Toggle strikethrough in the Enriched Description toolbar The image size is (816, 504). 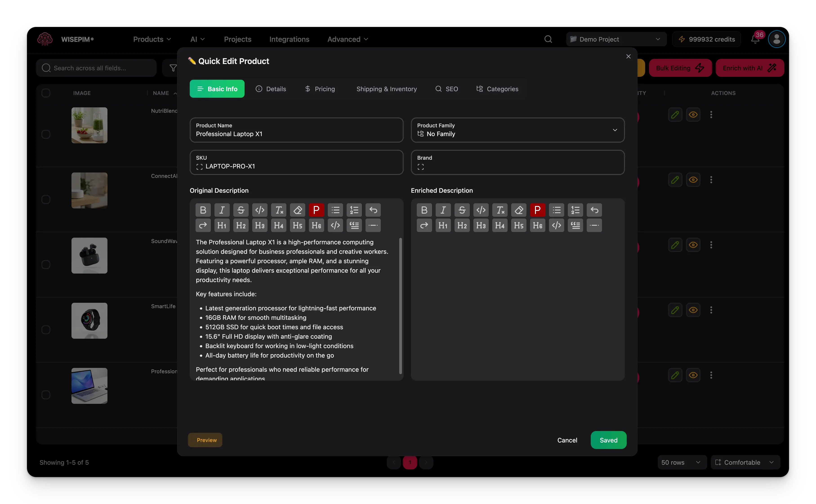point(462,210)
